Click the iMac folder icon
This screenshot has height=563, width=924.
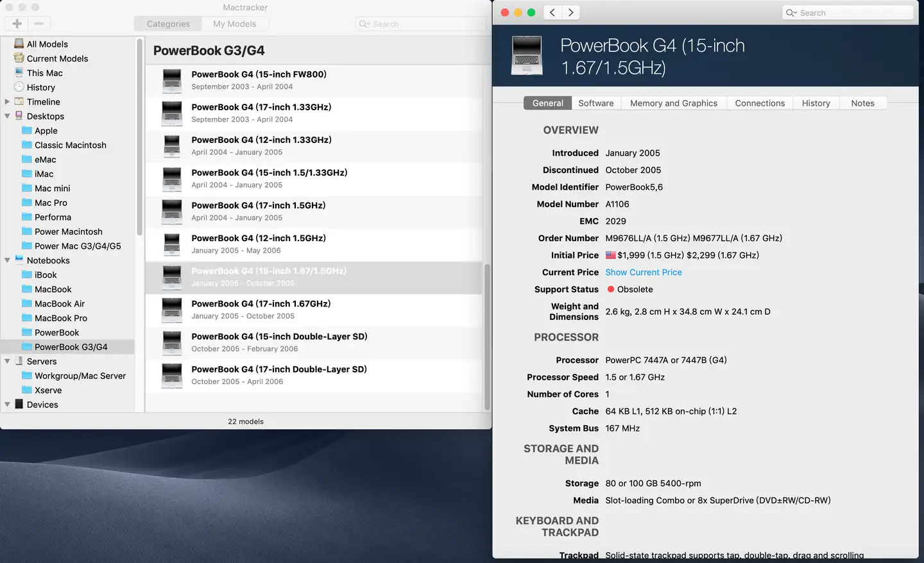point(27,174)
